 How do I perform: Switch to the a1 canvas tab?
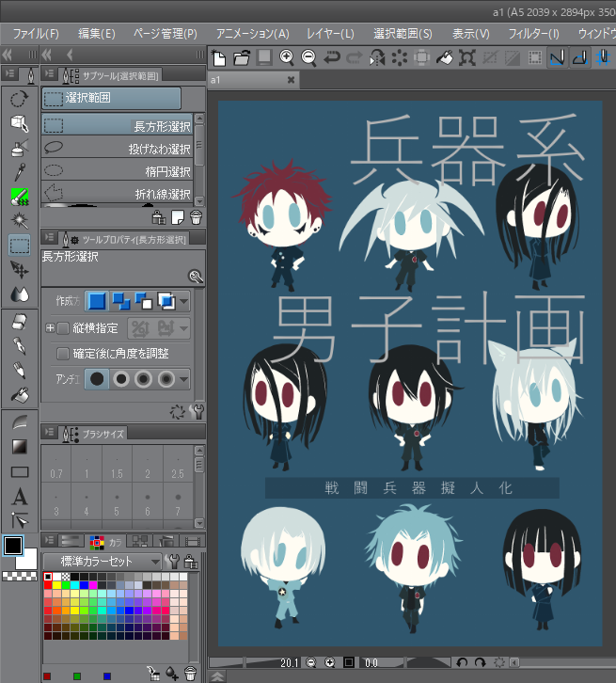(252, 80)
